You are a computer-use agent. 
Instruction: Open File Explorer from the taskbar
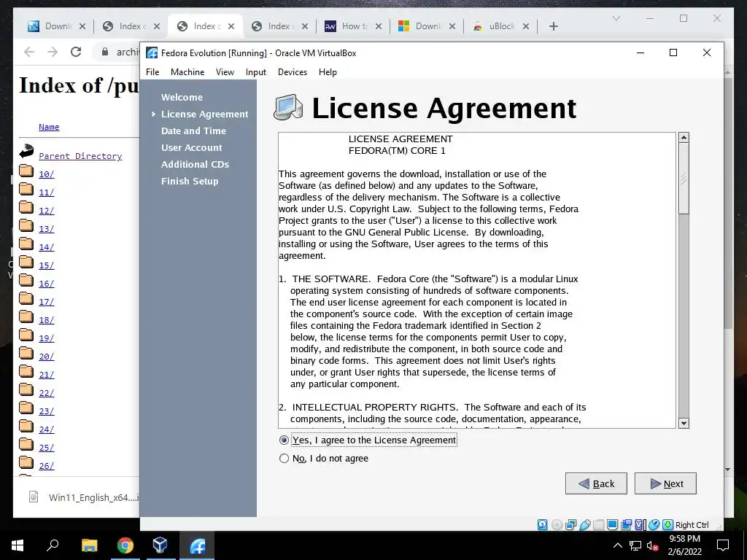tap(89, 545)
